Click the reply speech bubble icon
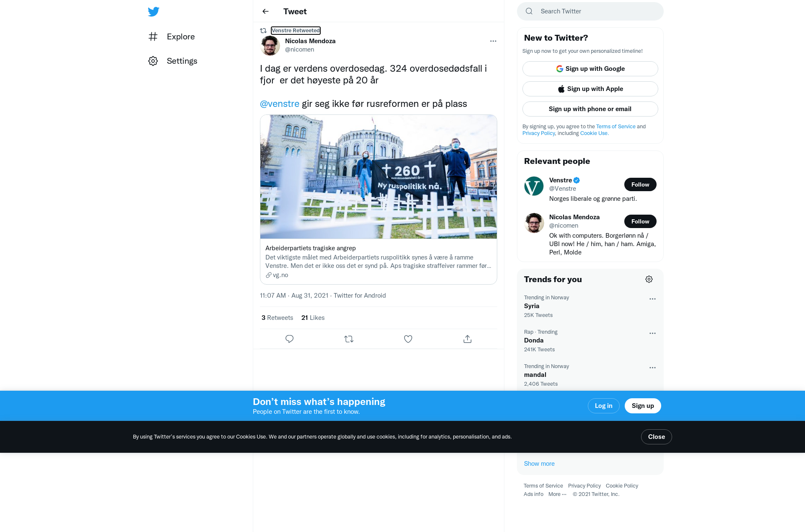The height and width of the screenshot is (532, 805). click(289, 339)
